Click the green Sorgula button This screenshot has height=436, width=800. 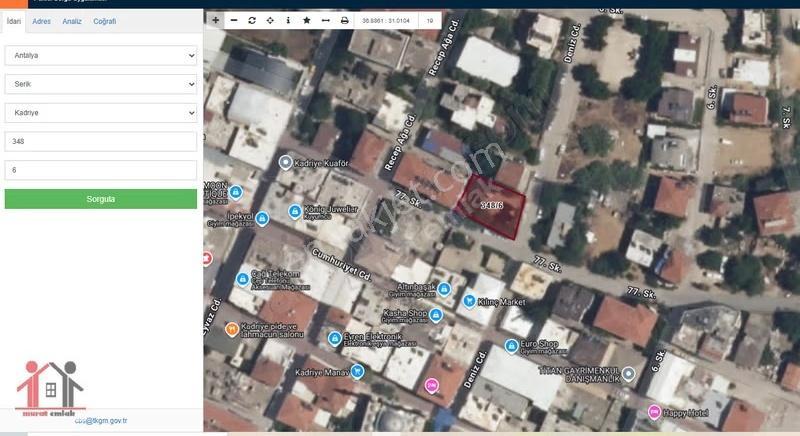pos(101,199)
